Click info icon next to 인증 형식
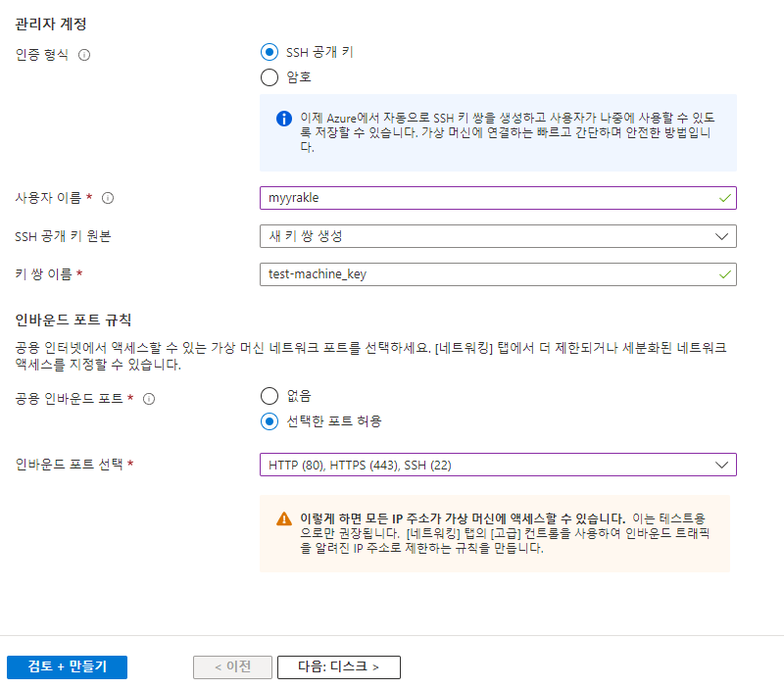This screenshot has width=784, height=689. point(84,55)
